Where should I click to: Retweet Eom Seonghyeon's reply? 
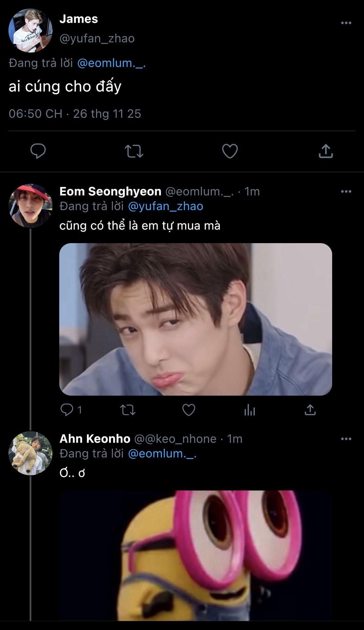[128, 410]
